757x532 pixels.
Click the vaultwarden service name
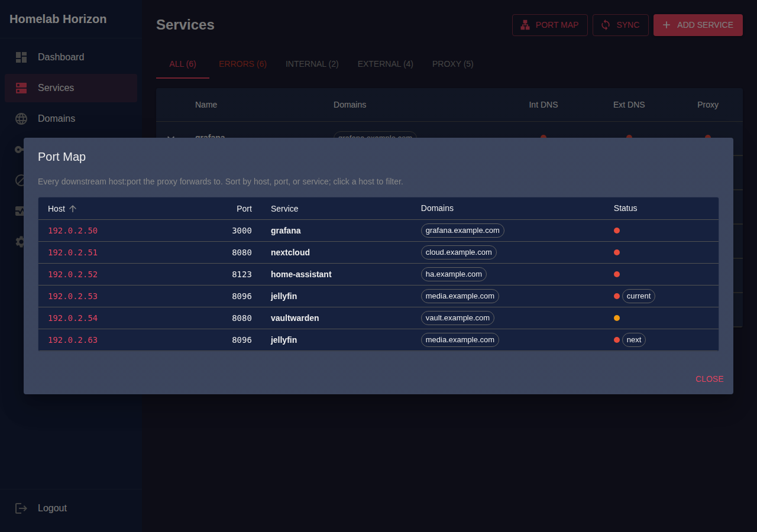[295, 318]
